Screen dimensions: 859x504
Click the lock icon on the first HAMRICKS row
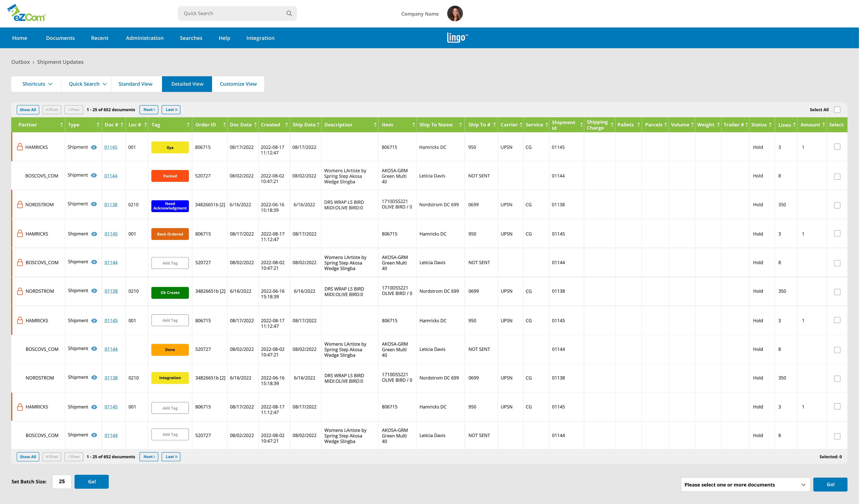point(19,147)
